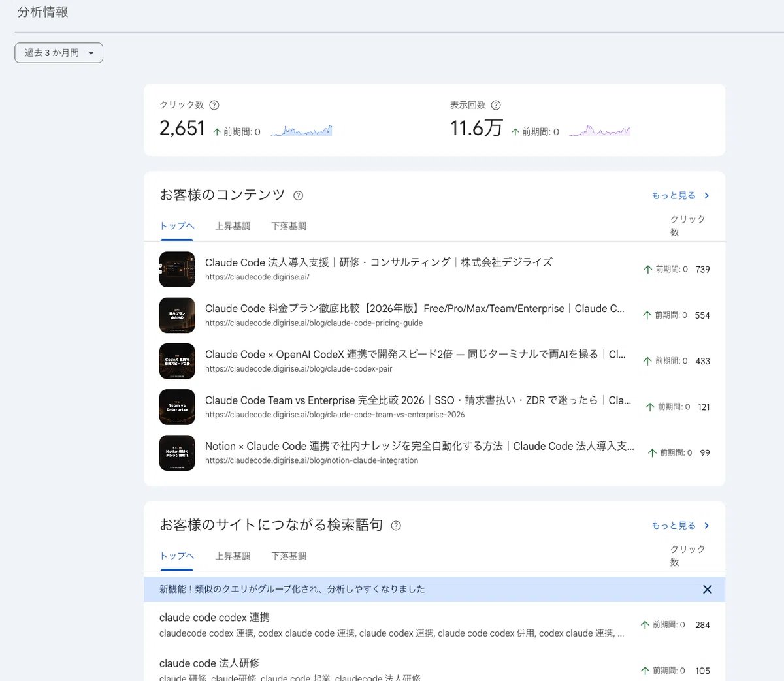Click the green up arrow beside 2,651 clicks
The height and width of the screenshot is (681, 784).
(217, 132)
